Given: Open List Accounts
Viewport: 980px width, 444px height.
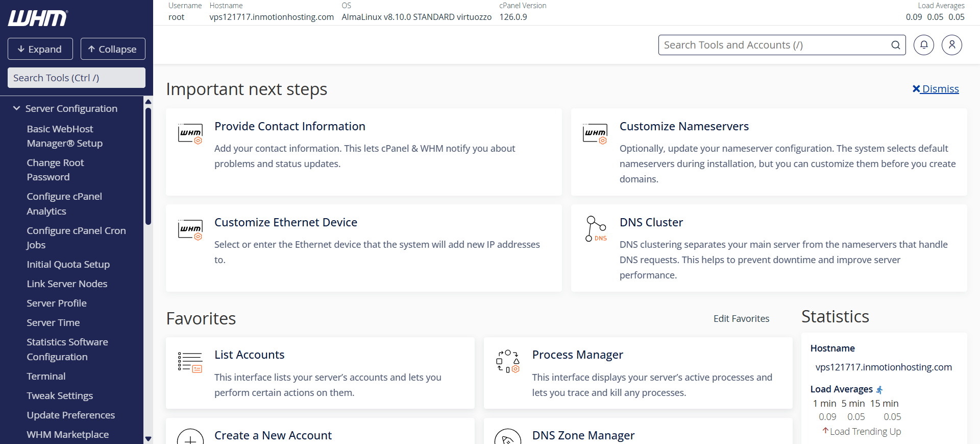Looking at the screenshot, I should [x=249, y=355].
